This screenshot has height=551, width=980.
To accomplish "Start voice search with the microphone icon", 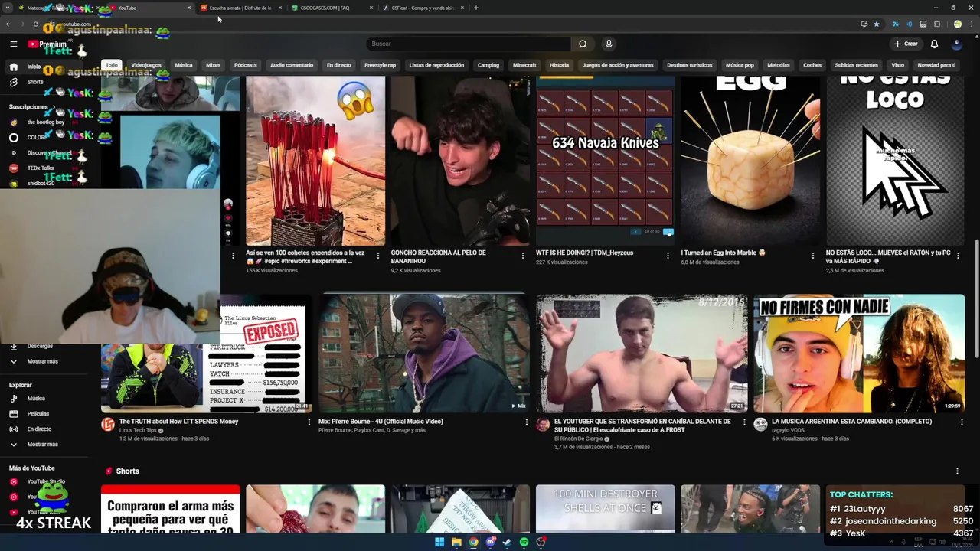I will tap(609, 44).
